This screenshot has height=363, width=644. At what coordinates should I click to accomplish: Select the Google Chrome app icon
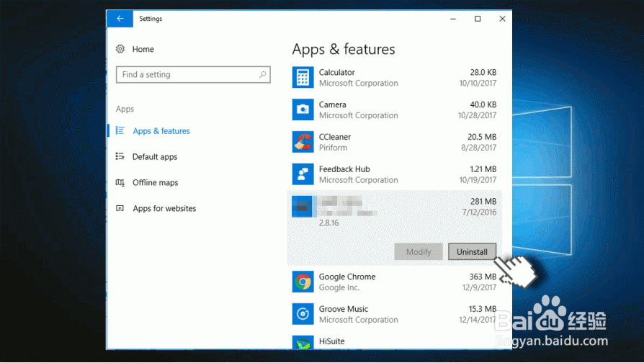[303, 282]
